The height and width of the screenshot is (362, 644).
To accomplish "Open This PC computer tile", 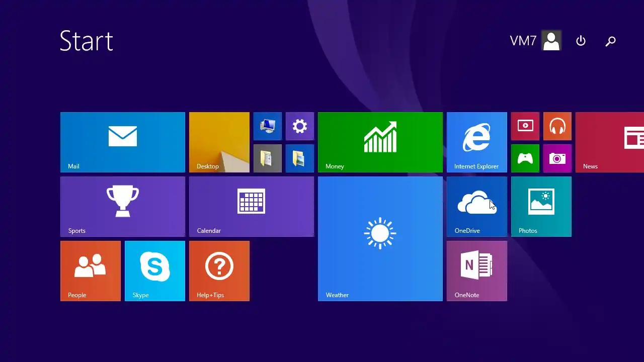I will [x=268, y=126].
